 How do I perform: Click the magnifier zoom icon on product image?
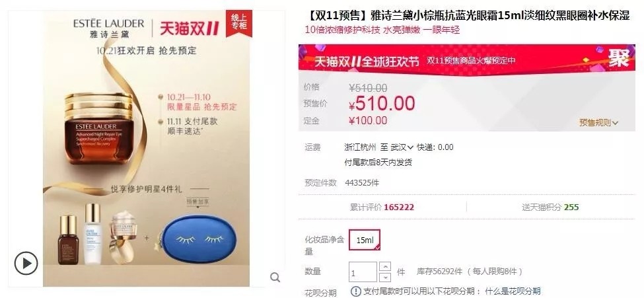click(275, 278)
